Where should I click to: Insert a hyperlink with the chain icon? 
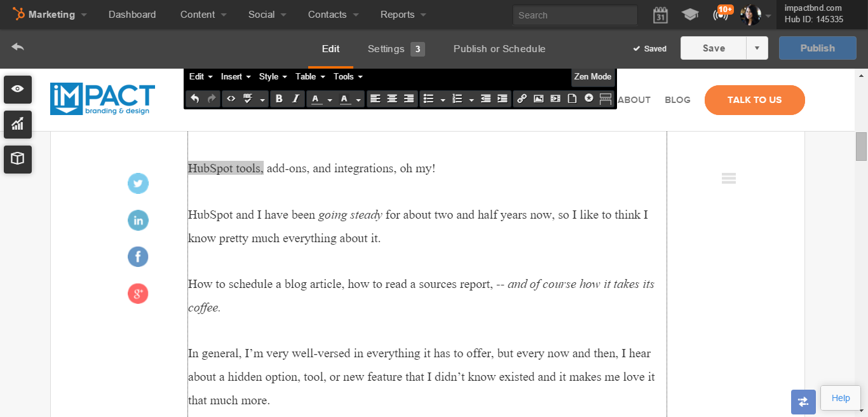click(x=522, y=99)
